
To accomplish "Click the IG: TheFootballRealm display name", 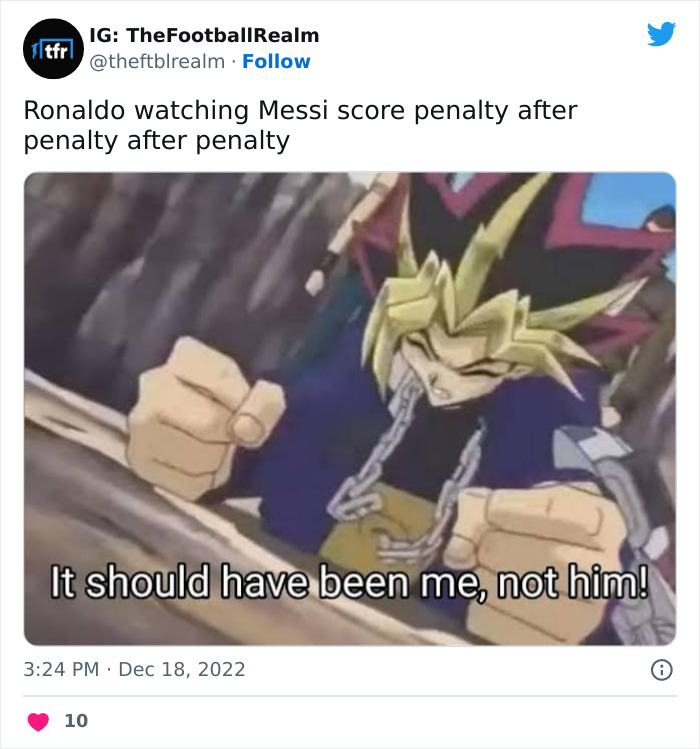I will [x=204, y=35].
